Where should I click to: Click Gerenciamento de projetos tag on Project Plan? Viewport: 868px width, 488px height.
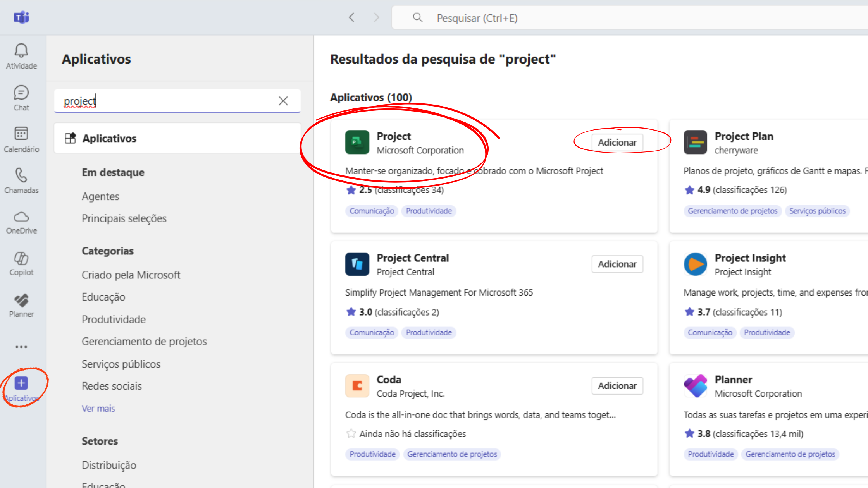point(732,211)
